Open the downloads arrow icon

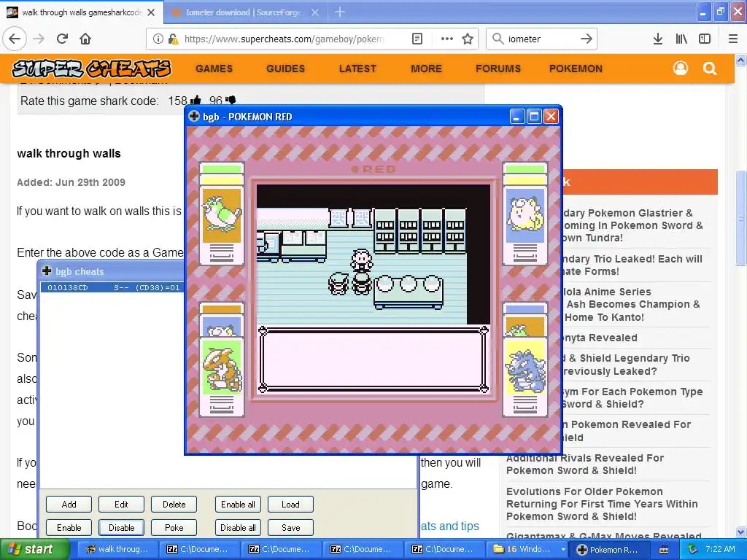pos(658,39)
